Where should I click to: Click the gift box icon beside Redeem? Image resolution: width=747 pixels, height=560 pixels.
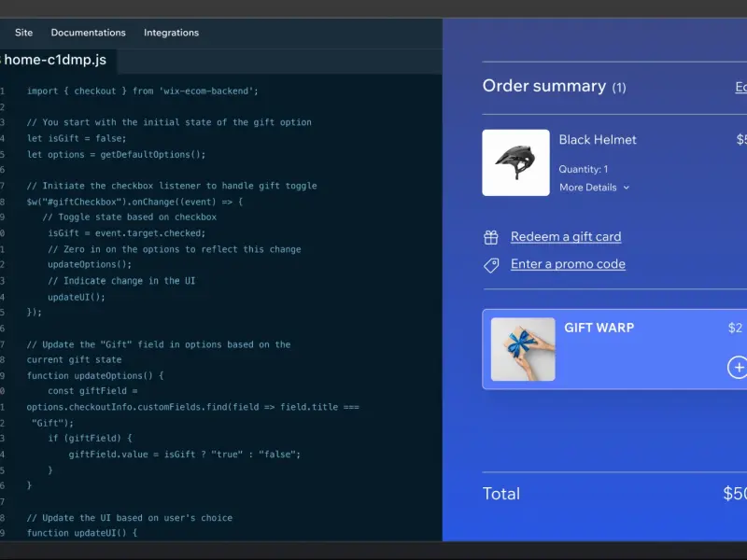[491, 237]
